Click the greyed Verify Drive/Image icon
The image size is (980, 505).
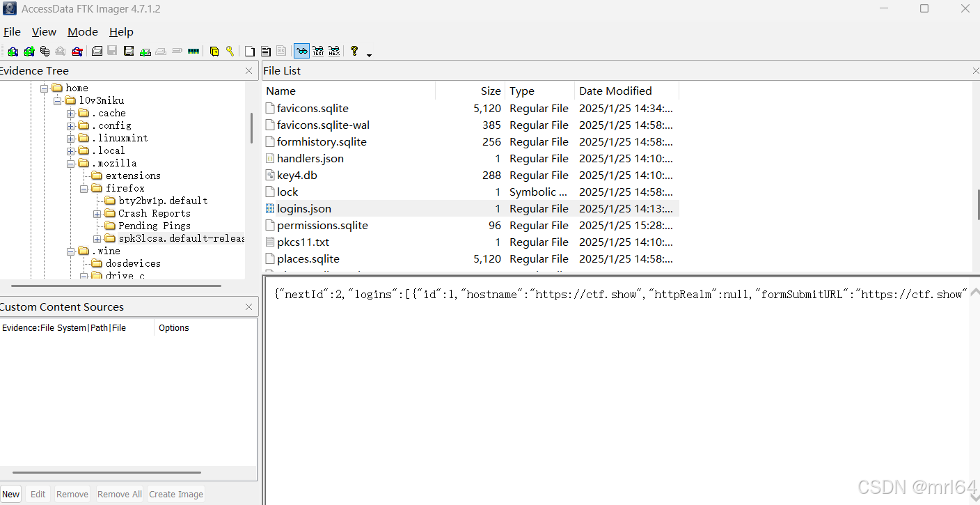tap(177, 51)
